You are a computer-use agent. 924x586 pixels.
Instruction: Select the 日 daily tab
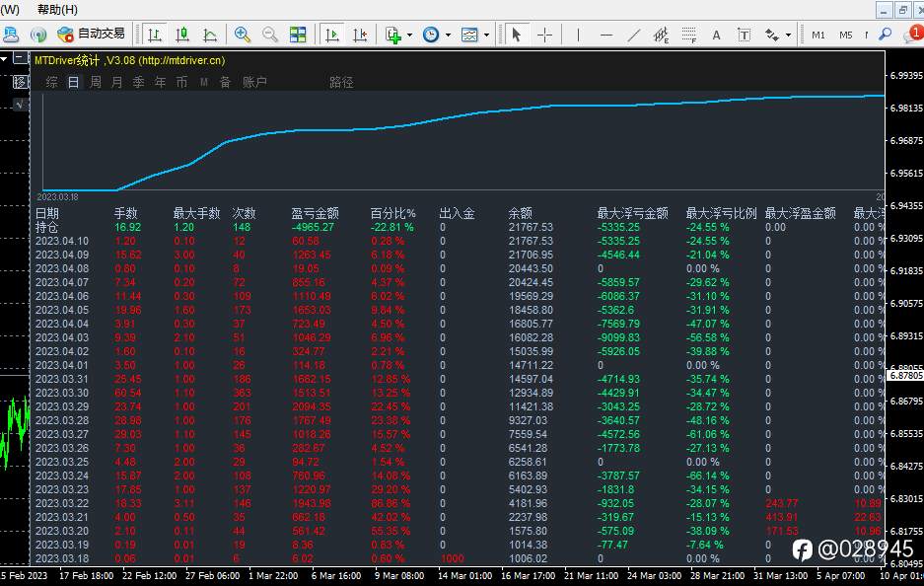tap(73, 82)
